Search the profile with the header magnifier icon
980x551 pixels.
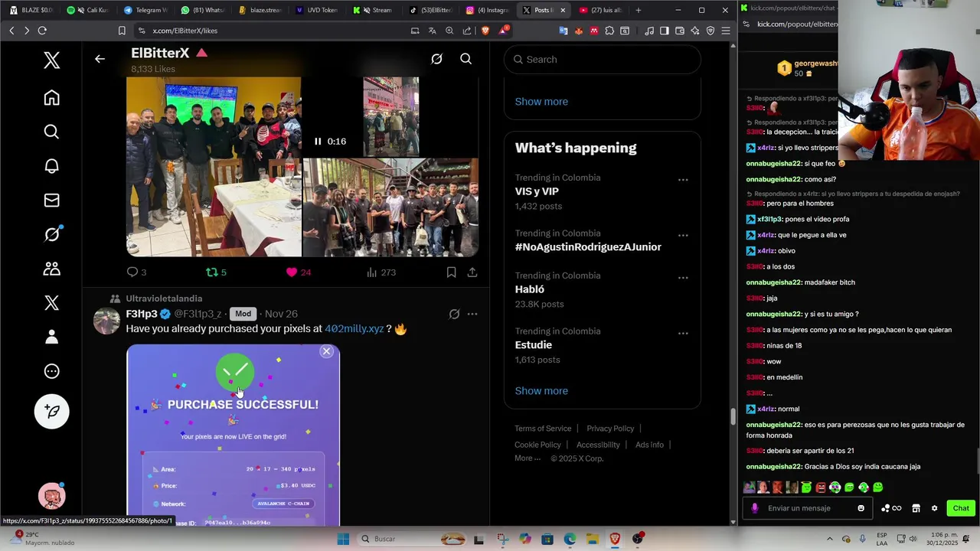point(465,59)
